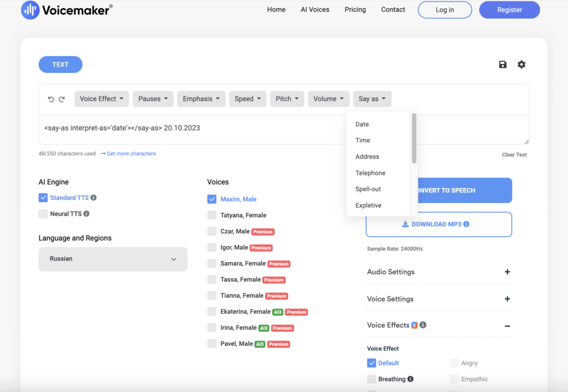The height and width of the screenshot is (392, 568).
Task: Enable the Neural TTS checkbox
Action: 43,214
